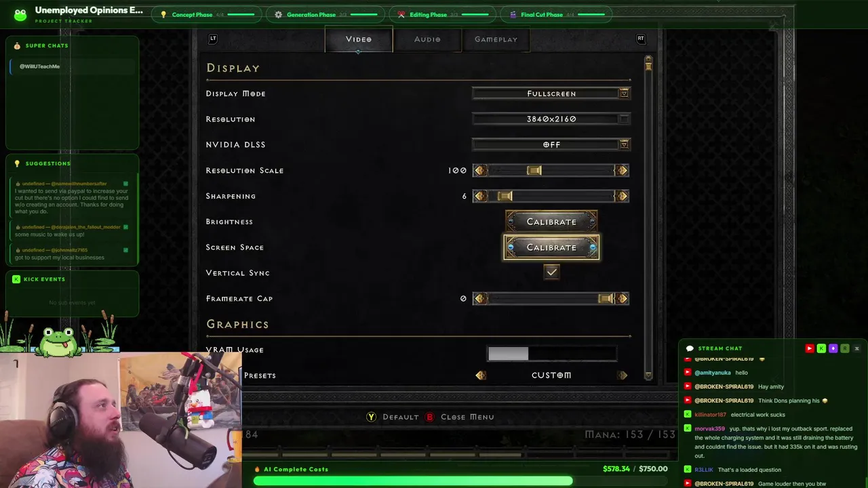Click the Framerate Cap slider handle
Viewport: 868px width, 488px height.
606,298
